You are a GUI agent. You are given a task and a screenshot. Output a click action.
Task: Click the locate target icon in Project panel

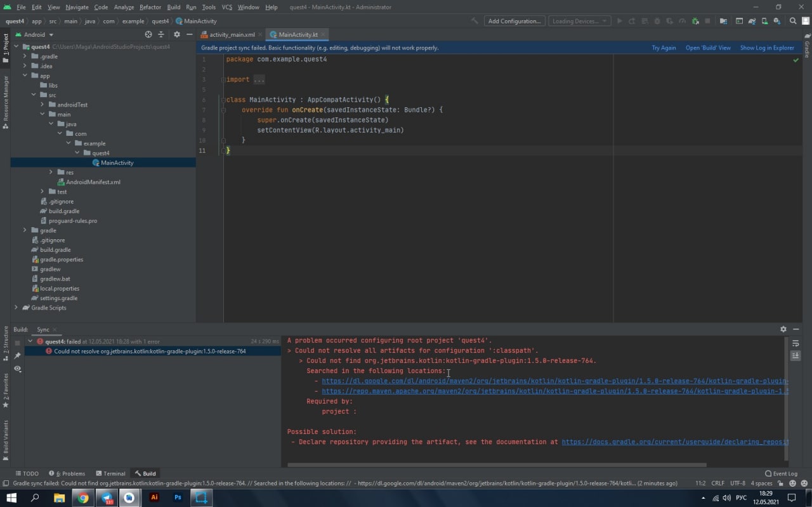point(148,34)
